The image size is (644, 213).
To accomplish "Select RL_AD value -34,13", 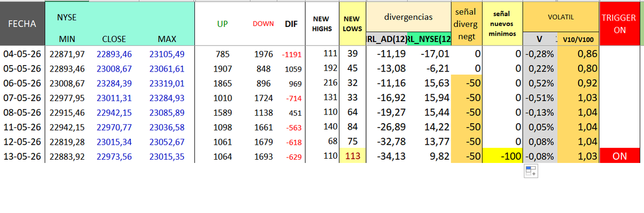I will pyautogui.click(x=391, y=157).
